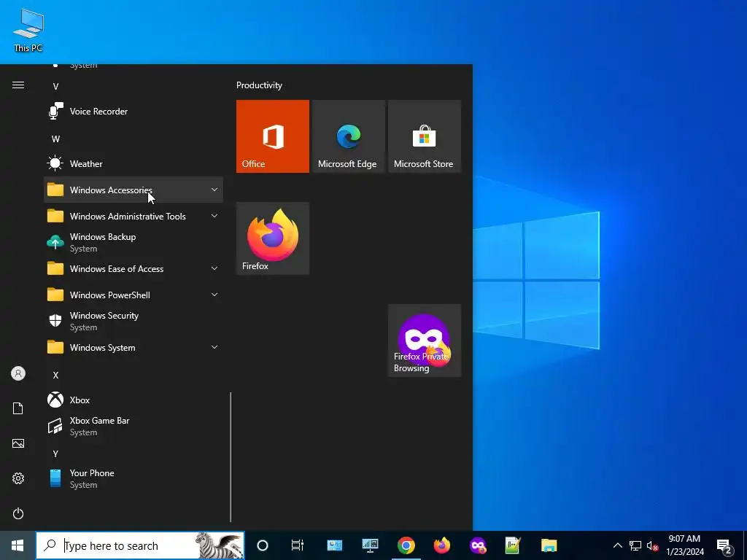Expand the Windows Accessories folder chevron
This screenshot has height=560, width=747.
coord(214,190)
